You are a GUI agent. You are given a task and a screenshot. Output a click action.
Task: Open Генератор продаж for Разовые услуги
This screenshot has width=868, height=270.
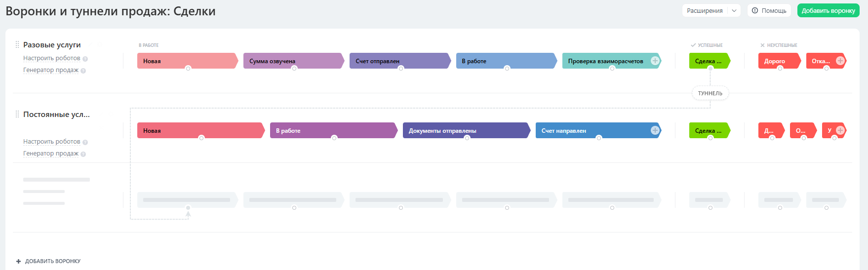(x=51, y=70)
